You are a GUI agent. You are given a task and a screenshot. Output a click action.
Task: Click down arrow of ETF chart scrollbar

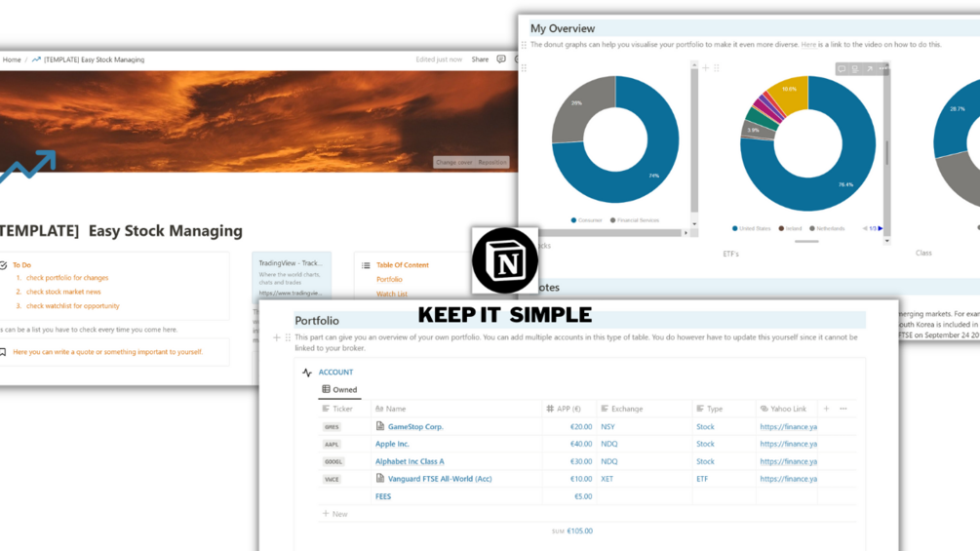tap(886, 241)
